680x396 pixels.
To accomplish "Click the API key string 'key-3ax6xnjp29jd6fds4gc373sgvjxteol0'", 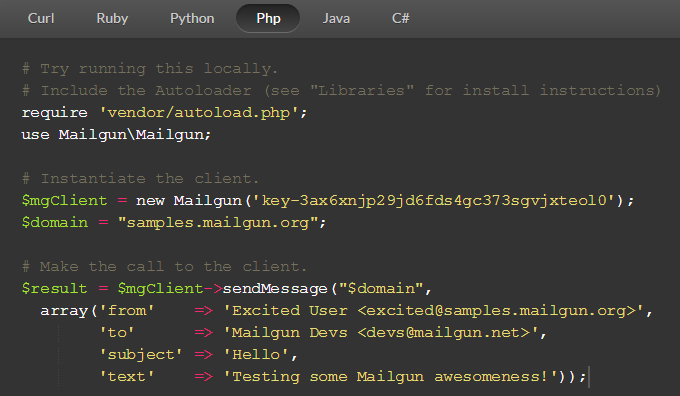I will 434,200.
